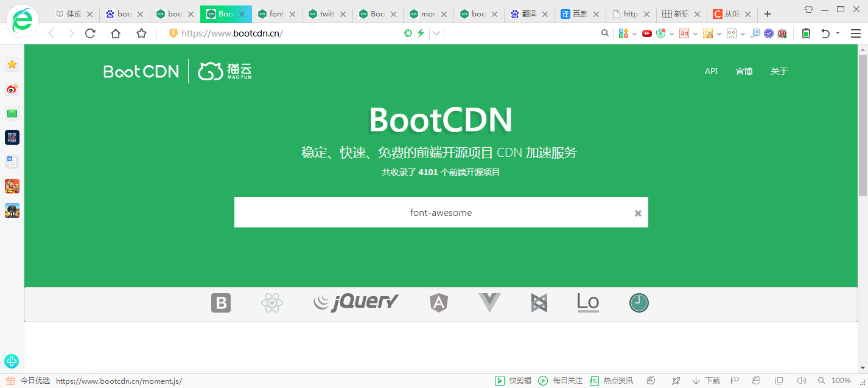Open the API link

[x=711, y=71]
